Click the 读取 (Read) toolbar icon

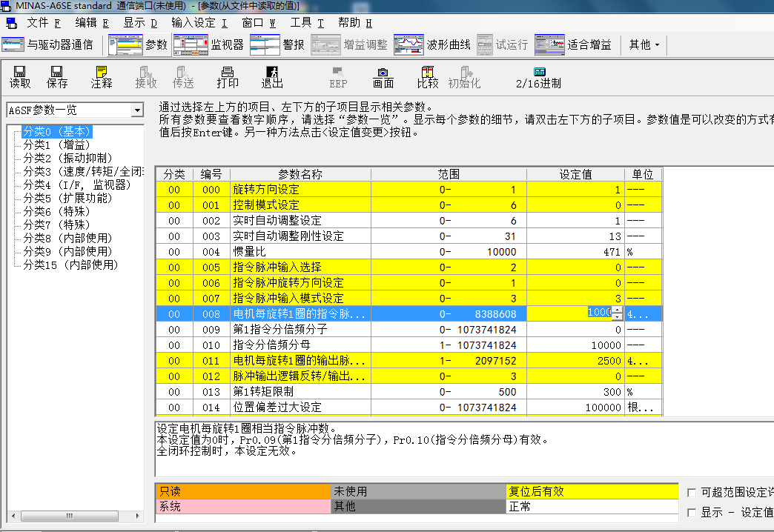[x=20, y=76]
